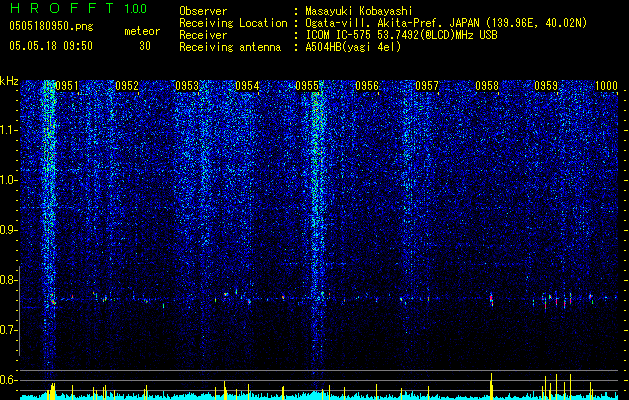Click the 0951 time marker

[67, 86]
